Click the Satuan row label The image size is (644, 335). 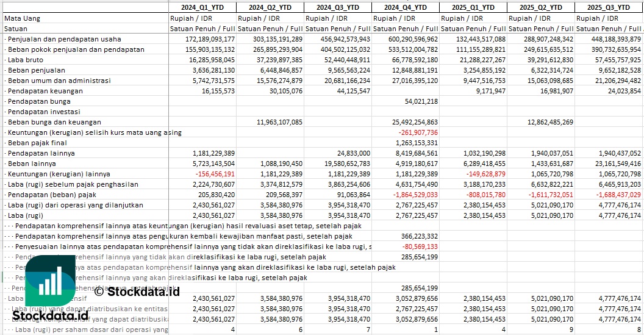[x=16, y=29]
